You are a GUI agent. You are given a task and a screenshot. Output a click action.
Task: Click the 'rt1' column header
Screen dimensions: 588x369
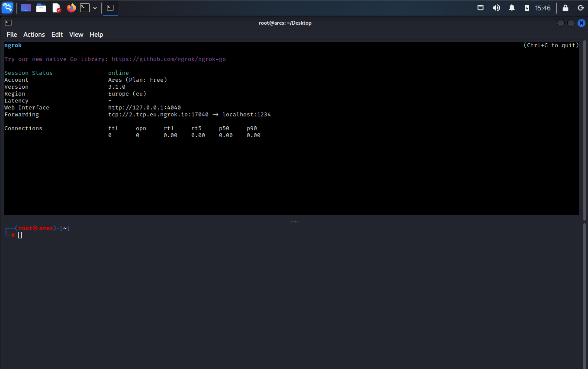(x=169, y=128)
